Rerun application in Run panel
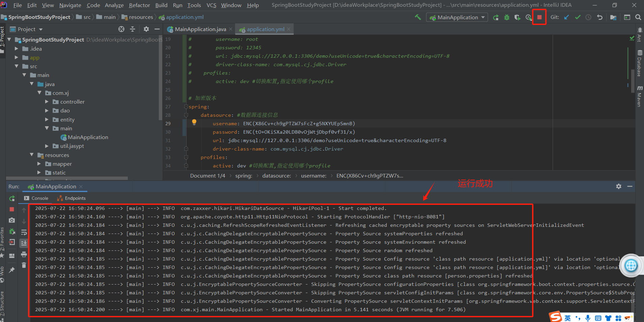Image resolution: width=644 pixels, height=322 pixels. pyautogui.click(x=12, y=198)
